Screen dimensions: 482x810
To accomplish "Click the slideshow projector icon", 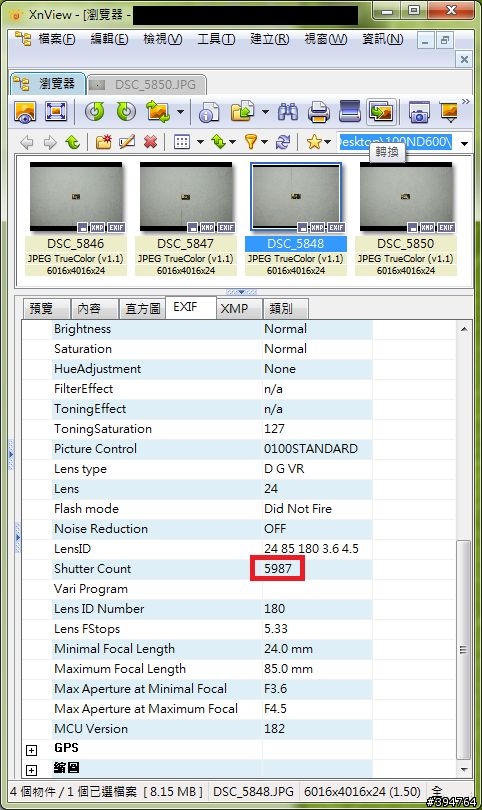I will point(449,112).
